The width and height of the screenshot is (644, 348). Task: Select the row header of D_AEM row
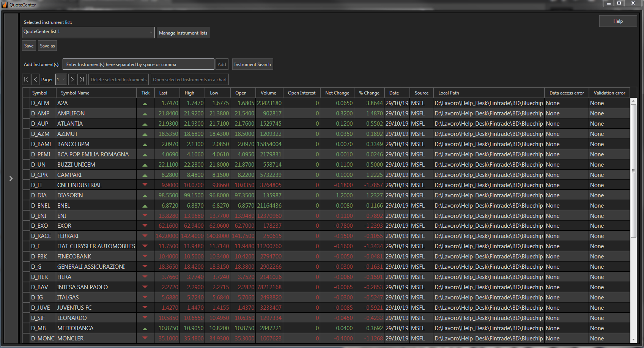[x=26, y=103]
